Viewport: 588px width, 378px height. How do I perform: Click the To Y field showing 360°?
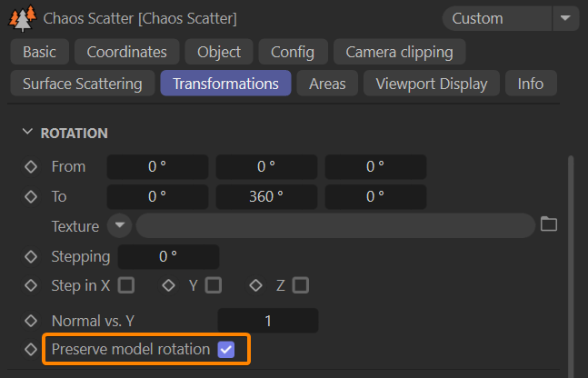pyautogui.click(x=266, y=197)
